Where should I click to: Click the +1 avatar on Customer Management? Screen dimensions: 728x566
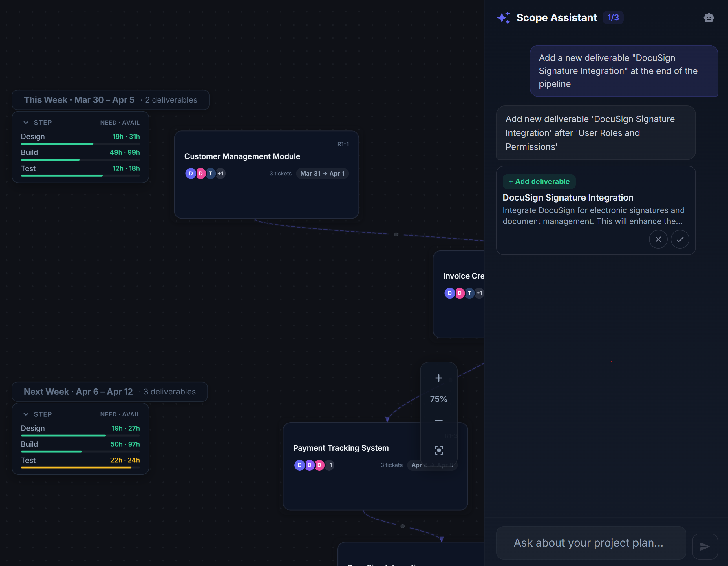pos(220,173)
